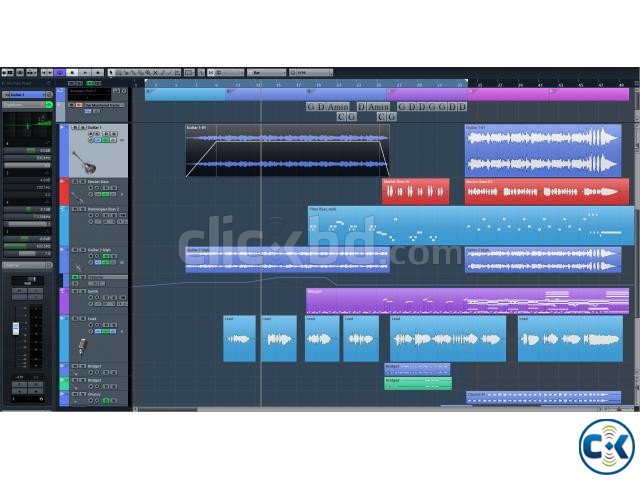The height and width of the screenshot is (480, 640).
Task: Select the Object Selection arrow tool
Action: (111, 73)
